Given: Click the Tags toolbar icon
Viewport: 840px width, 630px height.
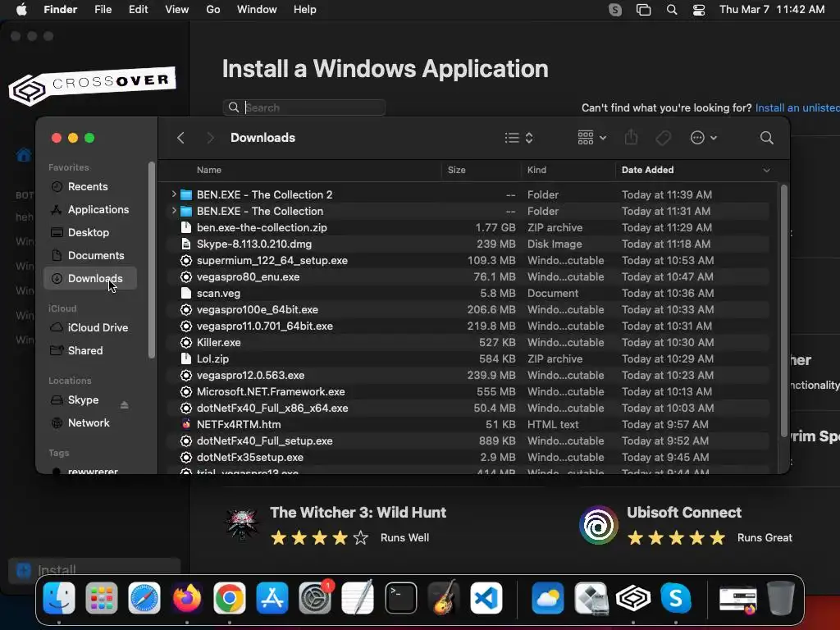Looking at the screenshot, I should click(663, 138).
